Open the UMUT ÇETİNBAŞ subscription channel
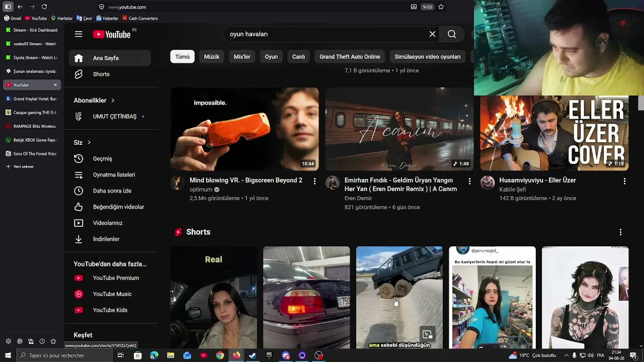Image resolution: width=644 pixels, height=362 pixels. 110,116
